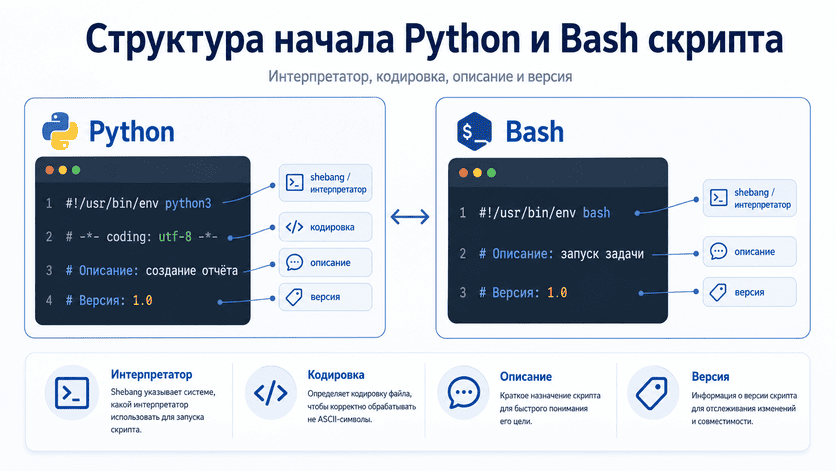Click the Кодировка heading in legend
This screenshot has width=836, height=471.
click(x=336, y=375)
